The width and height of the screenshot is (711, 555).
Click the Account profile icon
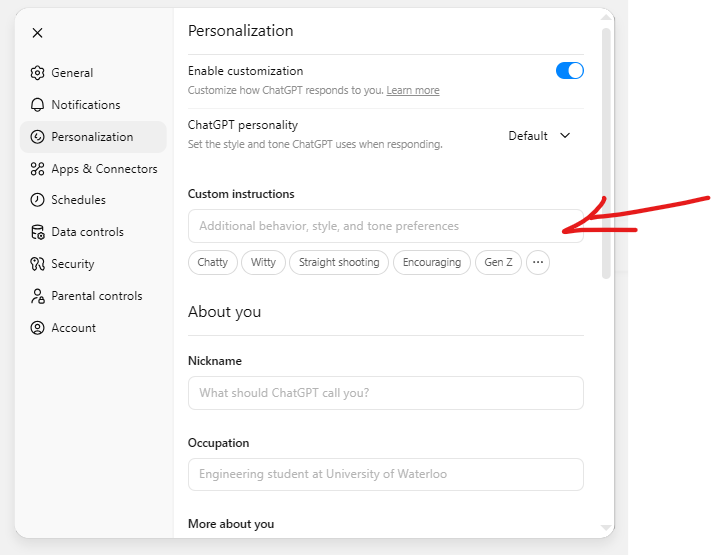(38, 328)
